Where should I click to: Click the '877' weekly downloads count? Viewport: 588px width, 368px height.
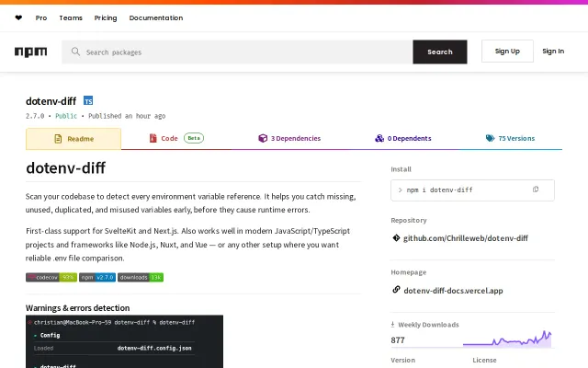tap(398, 340)
